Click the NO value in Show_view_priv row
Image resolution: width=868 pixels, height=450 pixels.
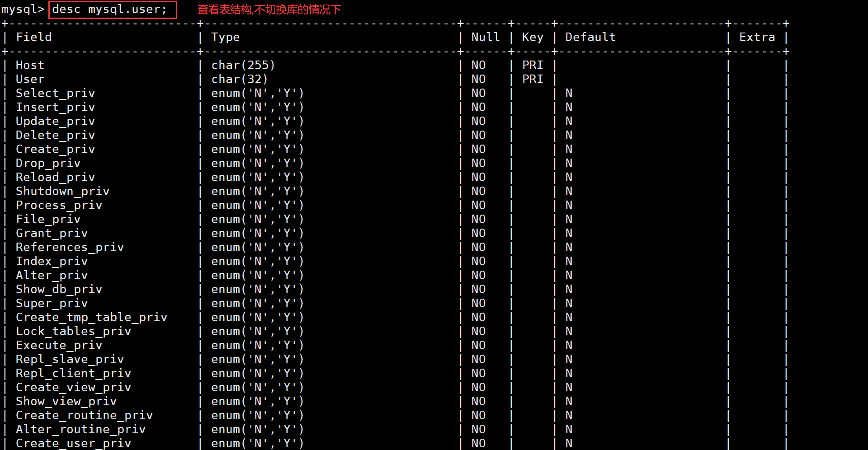pos(478,401)
